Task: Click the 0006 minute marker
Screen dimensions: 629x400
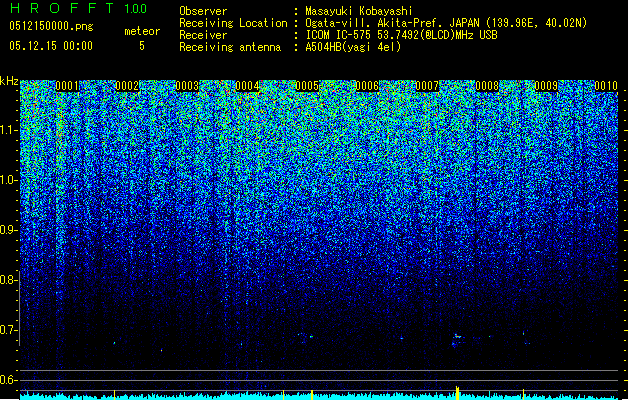Action: 367,86
